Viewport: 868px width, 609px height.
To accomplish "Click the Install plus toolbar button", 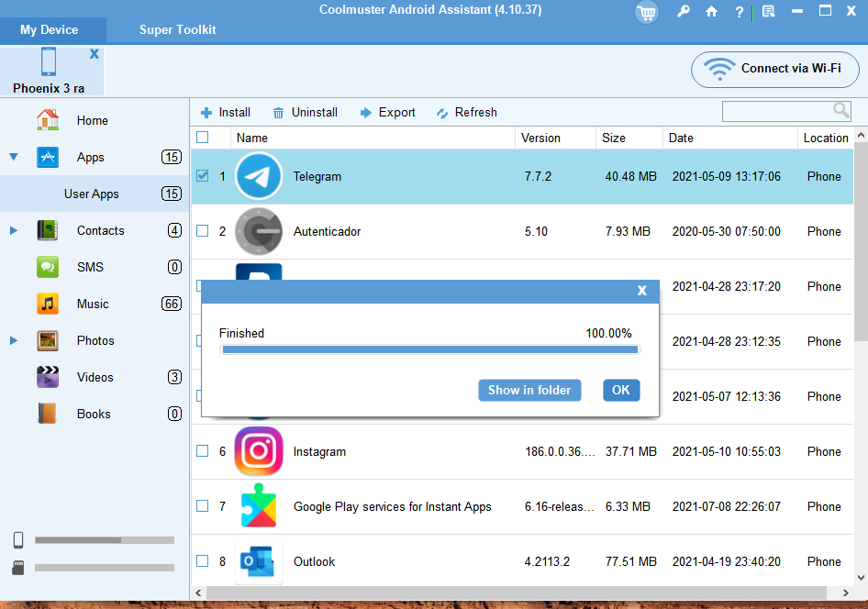I will tap(226, 112).
